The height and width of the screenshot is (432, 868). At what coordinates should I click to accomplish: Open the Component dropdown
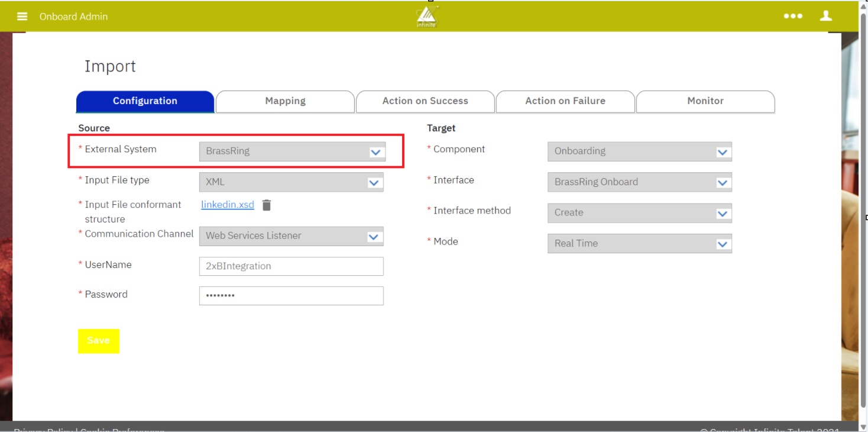tap(722, 151)
